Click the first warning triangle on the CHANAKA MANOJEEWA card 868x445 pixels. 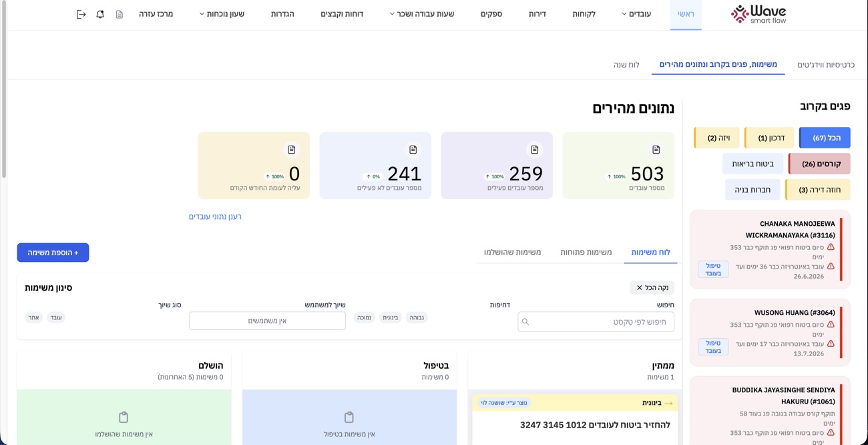click(831, 247)
